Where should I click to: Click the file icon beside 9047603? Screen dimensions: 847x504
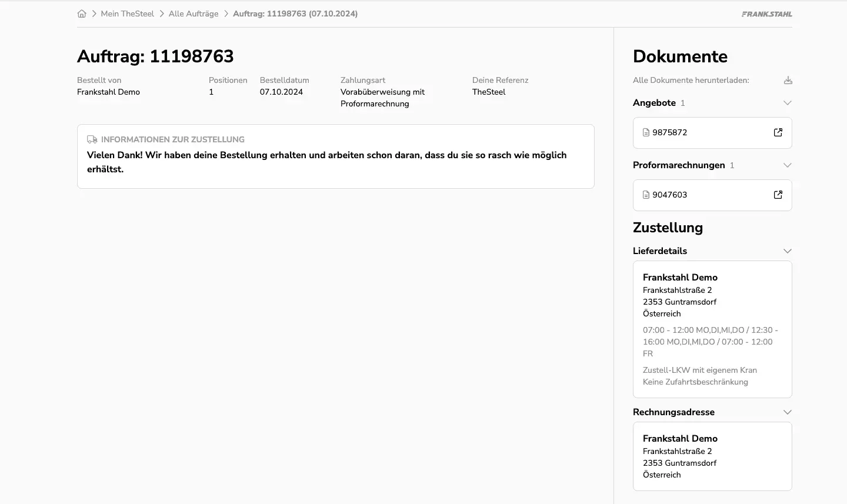pos(646,195)
